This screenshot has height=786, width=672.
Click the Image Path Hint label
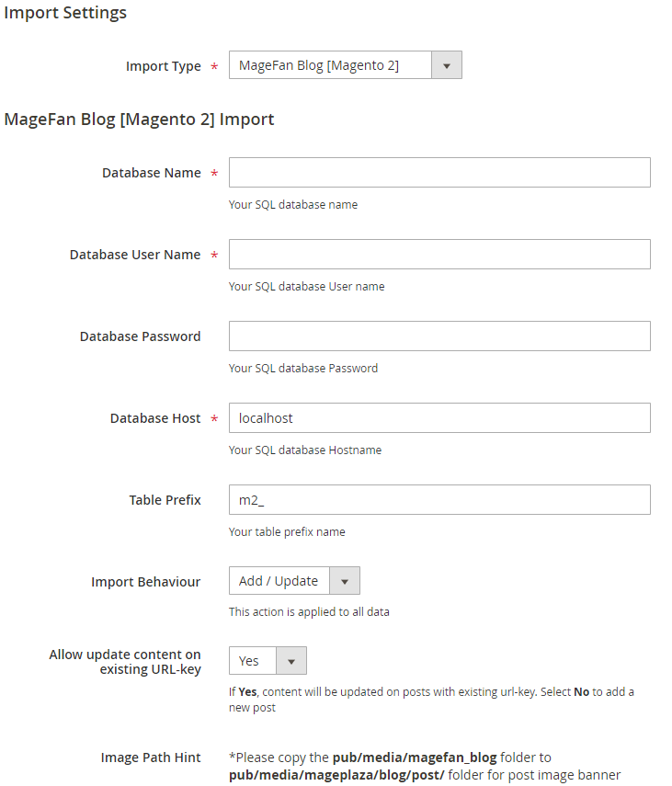coord(151,758)
